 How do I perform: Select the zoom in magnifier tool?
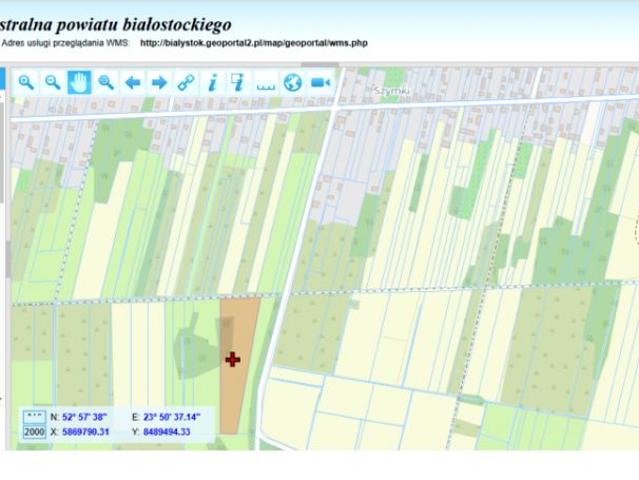coord(26,82)
